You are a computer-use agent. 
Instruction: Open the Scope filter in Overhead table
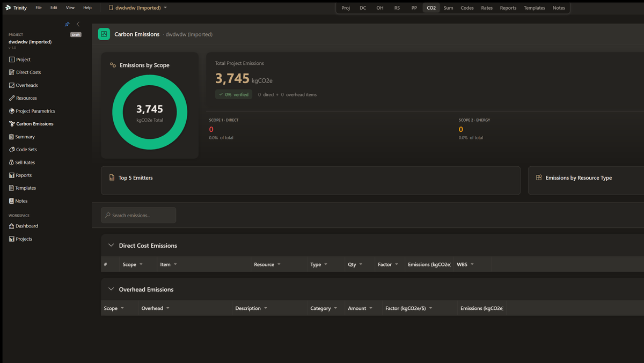[122, 308]
